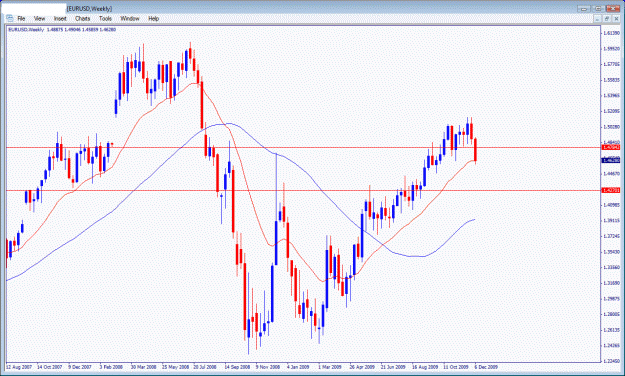Click the 1.59520 price scale label

(x=611, y=49)
